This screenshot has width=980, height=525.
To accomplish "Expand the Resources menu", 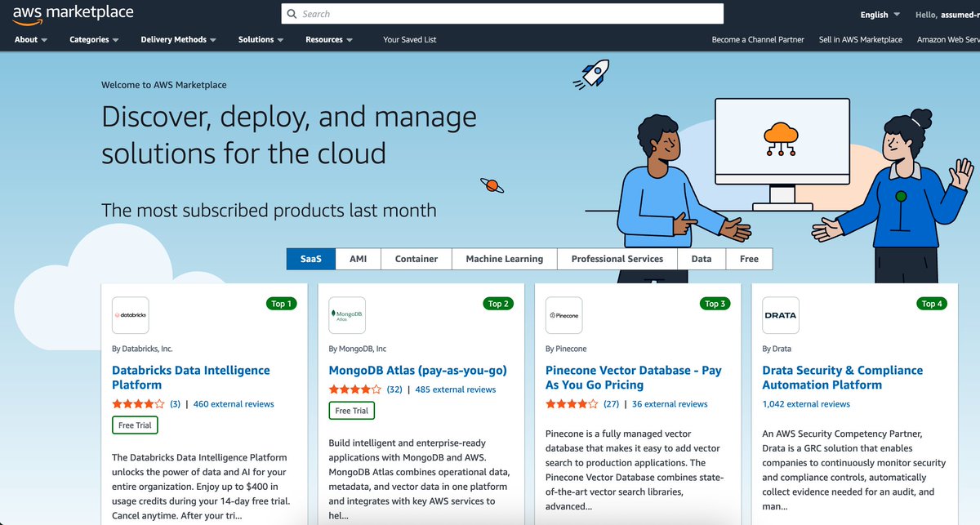I will 329,39.
